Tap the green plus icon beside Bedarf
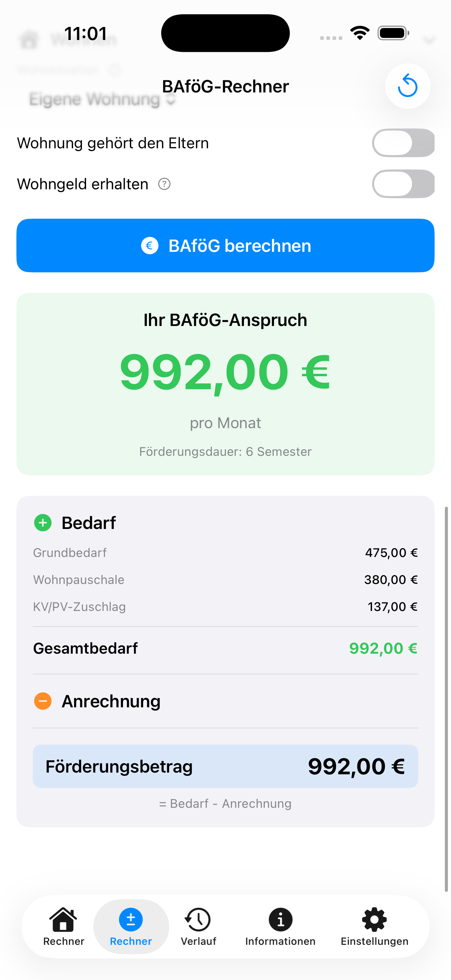Screen dimensions: 451x980 tap(43, 523)
